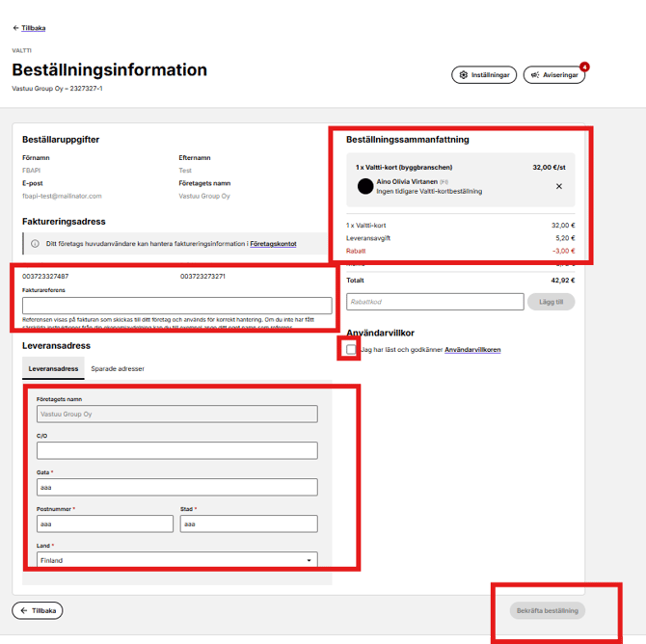Open the Företagskontot link

273,244
